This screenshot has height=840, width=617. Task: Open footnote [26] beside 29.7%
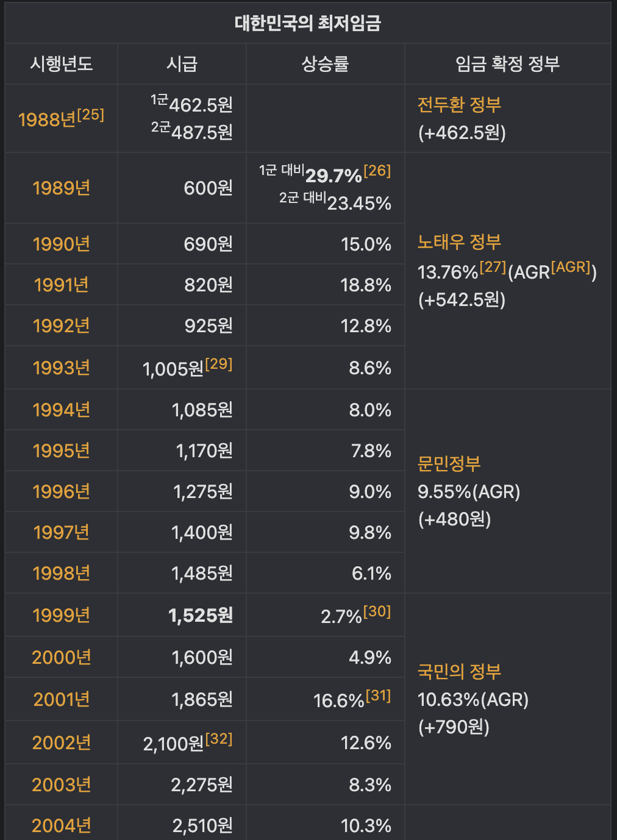tap(377, 171)
